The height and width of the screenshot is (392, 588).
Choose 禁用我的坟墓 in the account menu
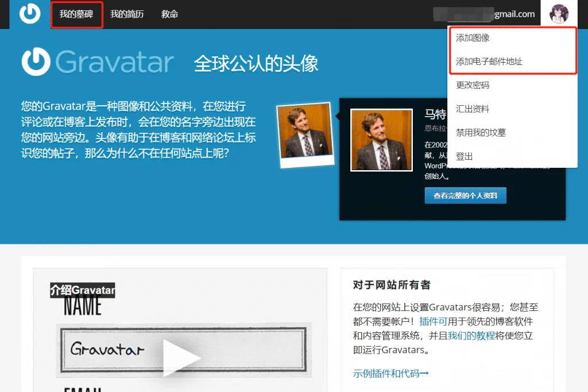pyautogui.click(x=481, y=133)
